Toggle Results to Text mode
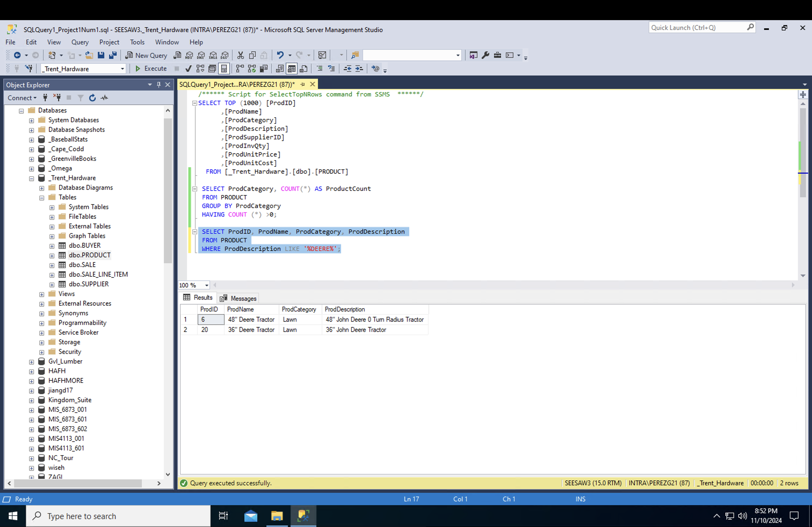812x527 pixels. [x=280, y=69]
